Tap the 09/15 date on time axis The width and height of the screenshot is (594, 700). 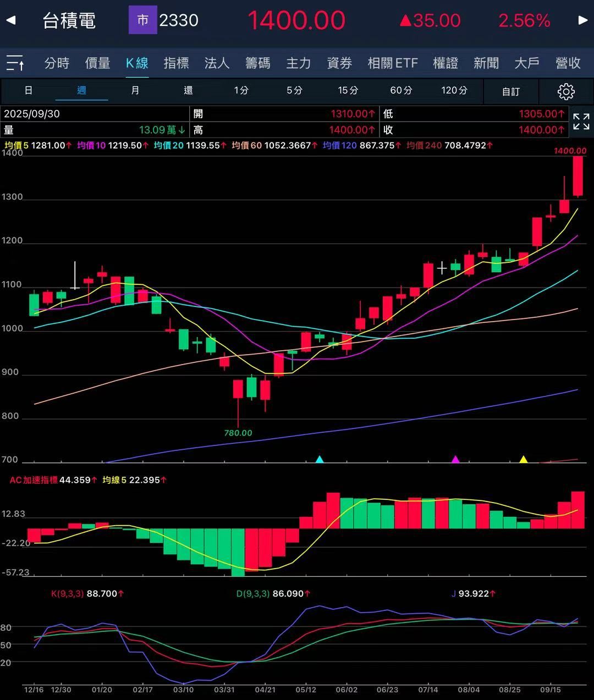click(551, 690)
